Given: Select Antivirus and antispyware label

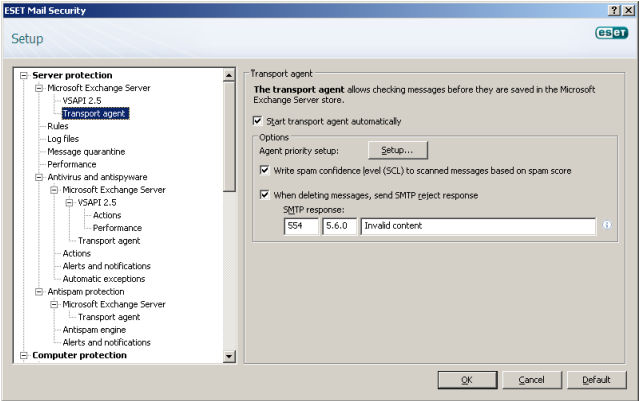Looking at the screenshot, I should 97,177.
